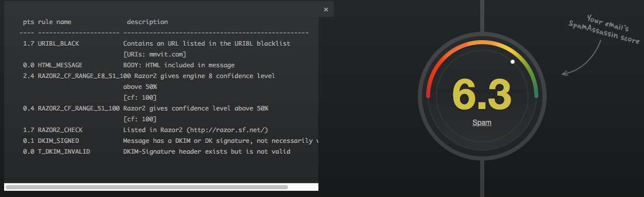Close the SpamAssassin report panel
The width and height of the screenshot is (644, 197).
click(326, 9)
